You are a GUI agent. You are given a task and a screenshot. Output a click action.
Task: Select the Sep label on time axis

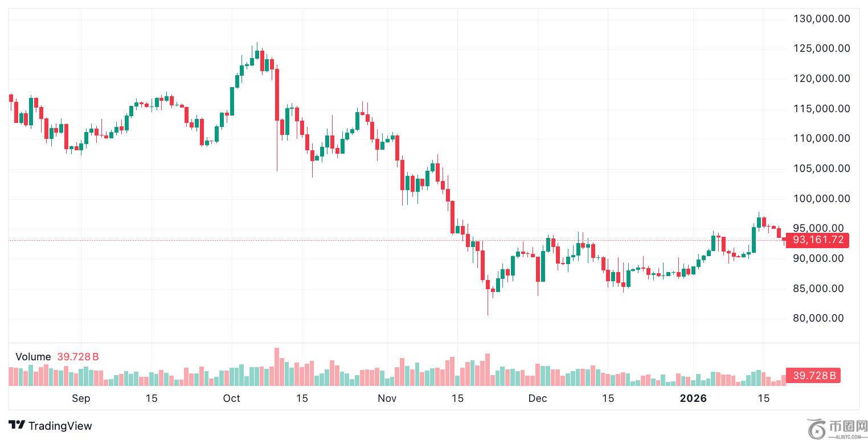coord(81,398)
